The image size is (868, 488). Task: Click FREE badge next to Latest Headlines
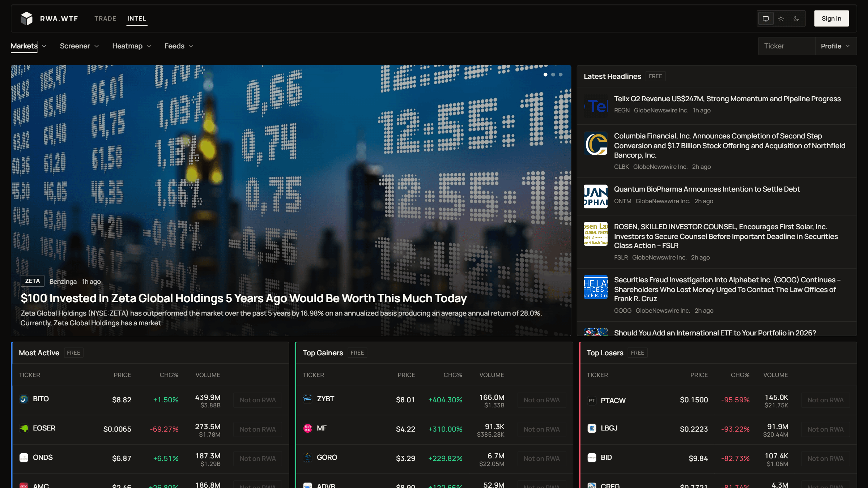click(x=655, y=76)
